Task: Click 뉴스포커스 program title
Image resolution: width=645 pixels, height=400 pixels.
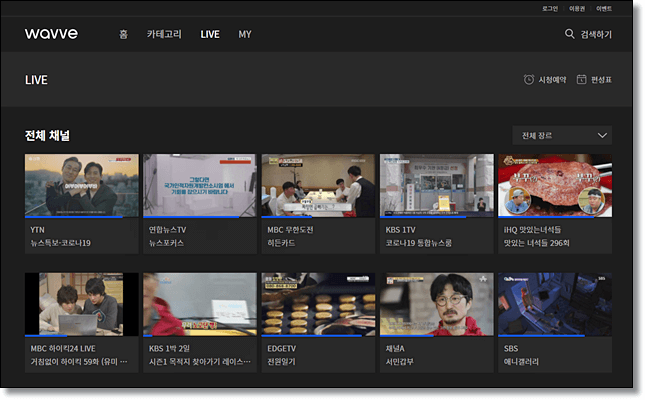Action: pyautogui.click(x=166, y=243)
